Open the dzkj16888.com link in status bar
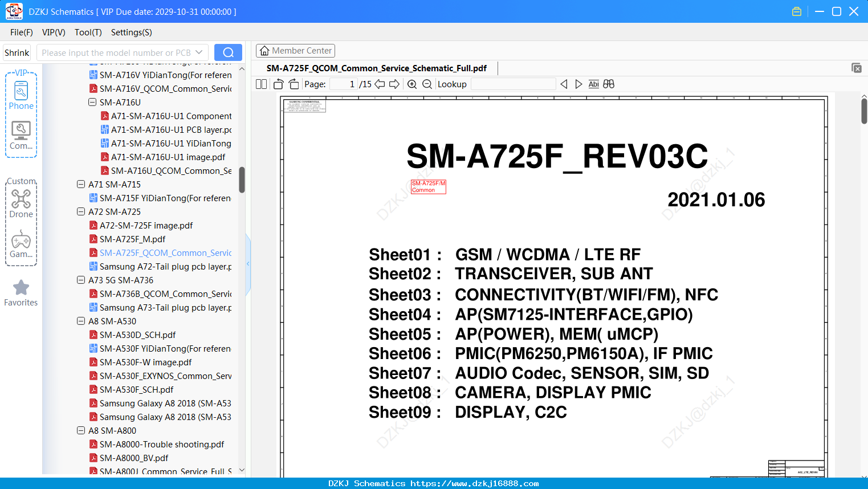Screen dimensions: 868x489 click(475, 483)
